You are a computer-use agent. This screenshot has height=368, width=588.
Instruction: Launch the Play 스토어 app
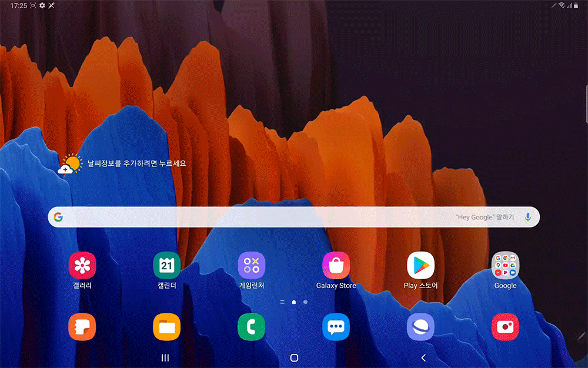[421, 266]
